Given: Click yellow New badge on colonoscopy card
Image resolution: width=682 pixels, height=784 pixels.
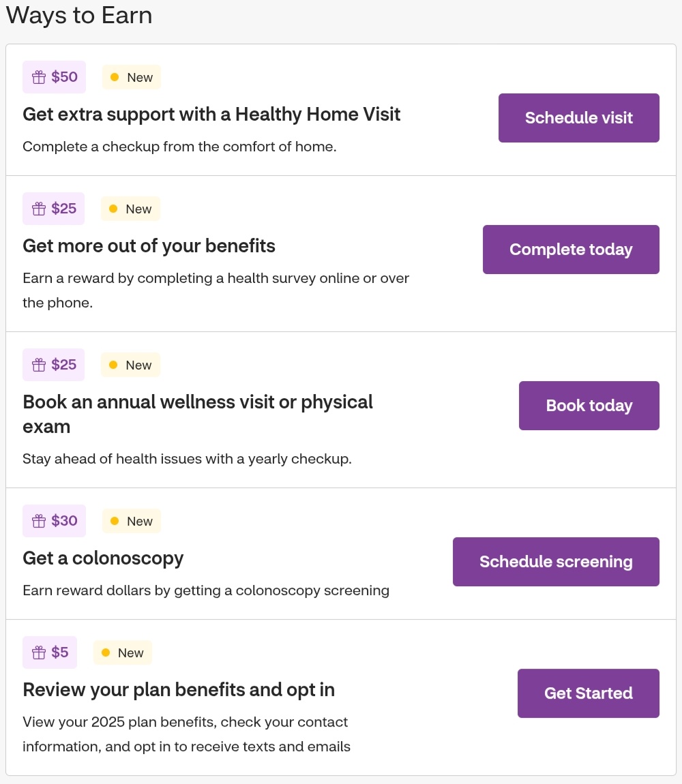Looking at the screenshot, I should tap(132, 521).
